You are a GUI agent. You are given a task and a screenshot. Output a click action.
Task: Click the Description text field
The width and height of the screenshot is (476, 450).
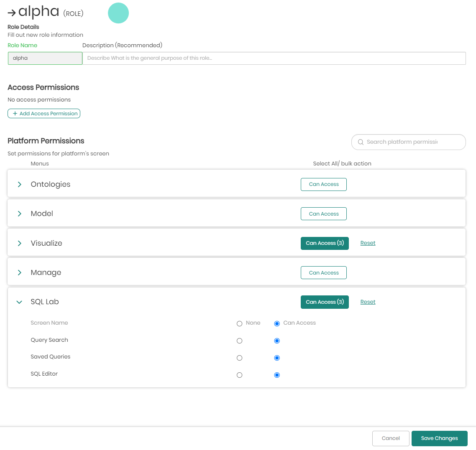click(274, 58)
